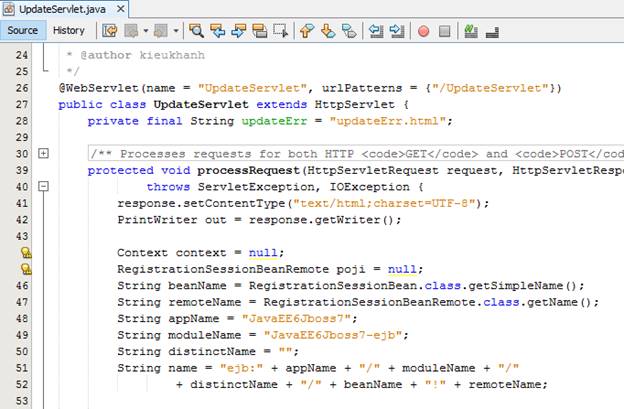Click "@WebServlet" annotation on line 26
The image size is (624, 409).
(x=98, y=88)
